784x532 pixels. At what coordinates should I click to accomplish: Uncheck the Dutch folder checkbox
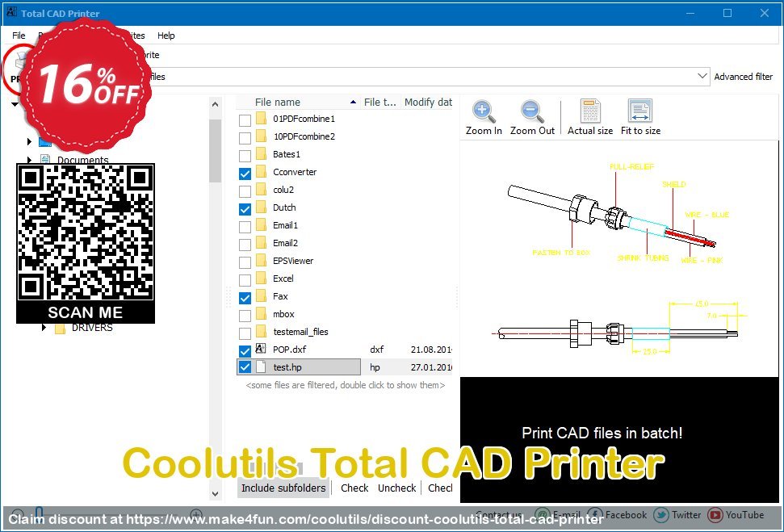(x=245, y=209)
